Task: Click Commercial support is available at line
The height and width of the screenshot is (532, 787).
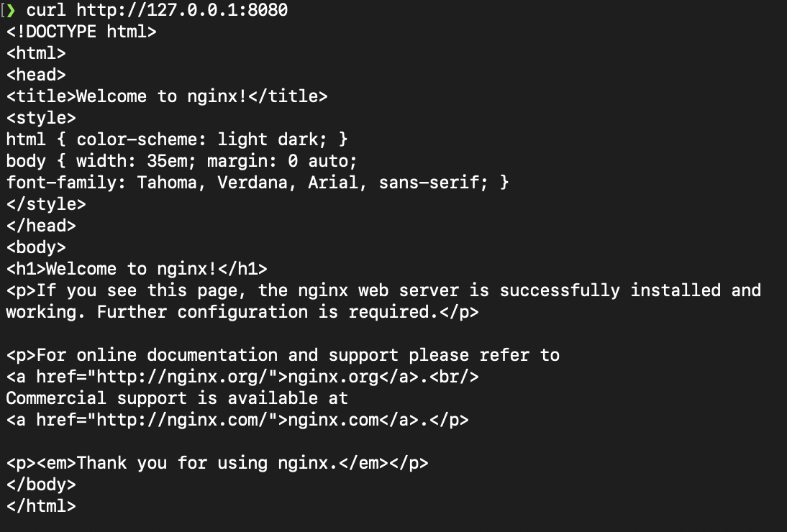Action: pyautogui.click(x=177, y=398)
